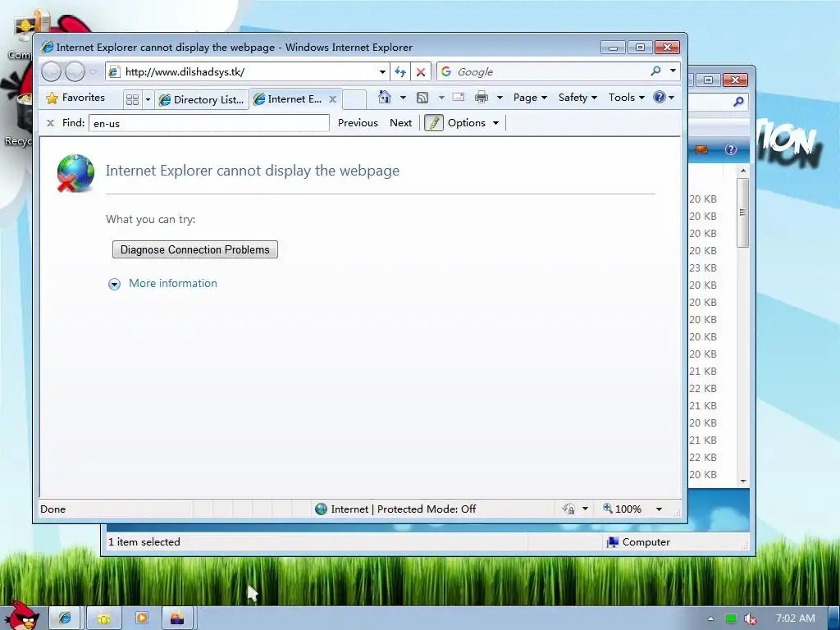Viewport: 840px width, 630px height.
Task: Click the Read Mail envelope icon
Action: (459, 97)
